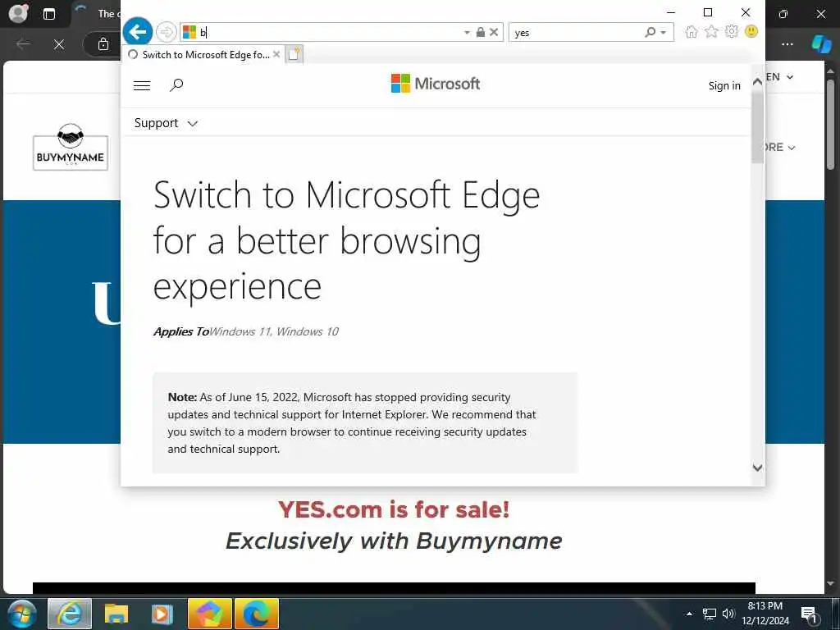Open a new tab in Internet Explorer
The height and width of the screenshot is (630, 840).
point(294,55)
